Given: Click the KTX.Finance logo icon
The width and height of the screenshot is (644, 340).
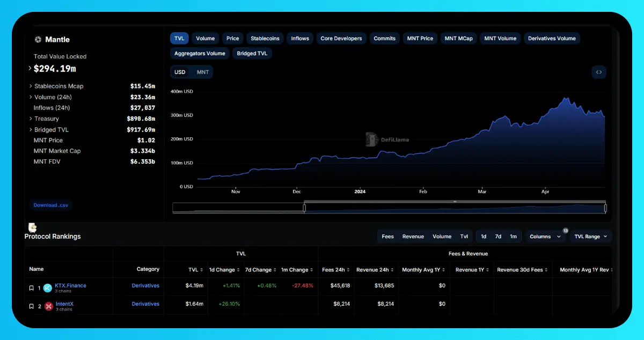Looking at the screenshot, I should pos(48,288).
